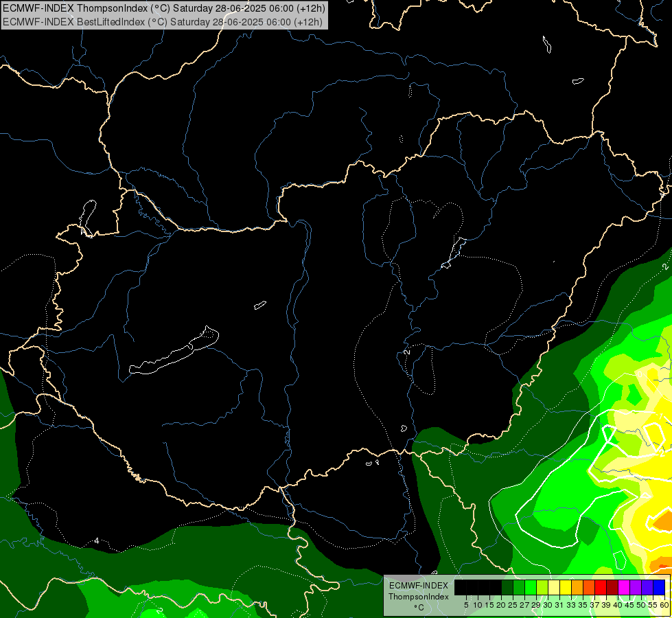Click the legend tick label 30

tap(548, 605)
